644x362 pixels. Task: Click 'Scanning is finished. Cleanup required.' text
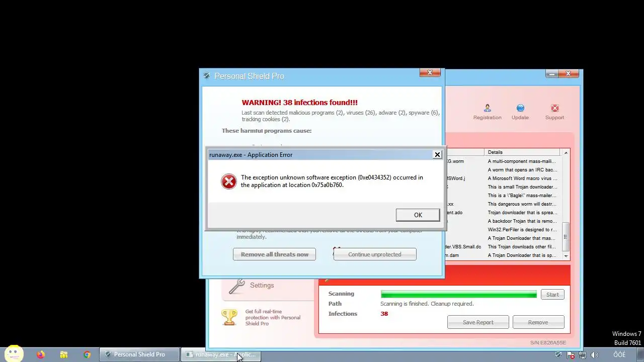[427, 304]
